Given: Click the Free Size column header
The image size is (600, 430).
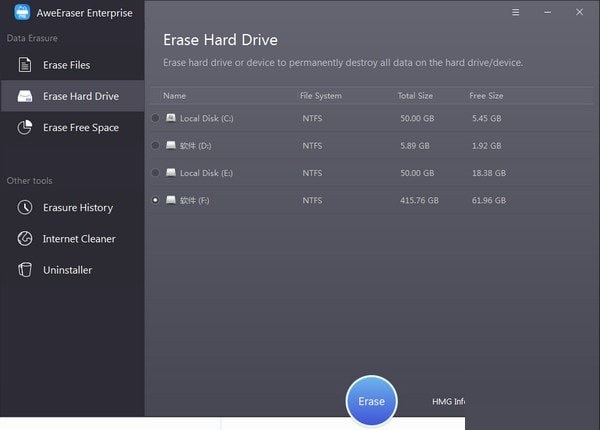Looking at the screenshot, I should coord(486,96).
